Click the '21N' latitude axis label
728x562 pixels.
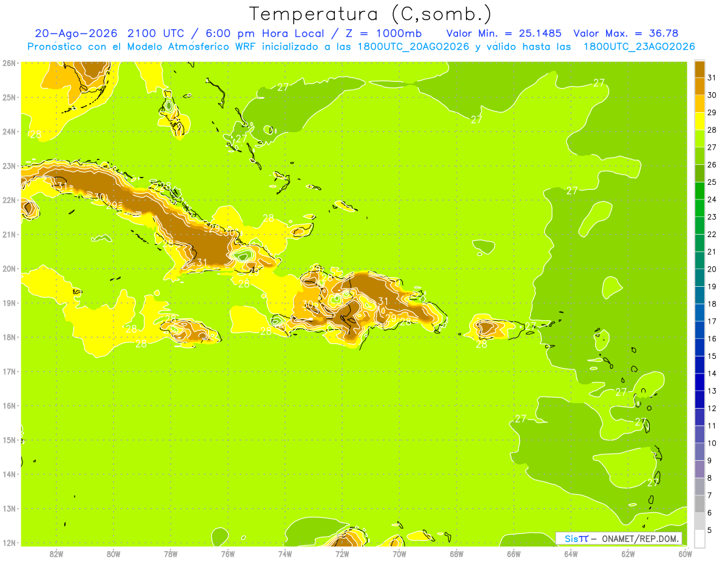[x=8, y=234]
